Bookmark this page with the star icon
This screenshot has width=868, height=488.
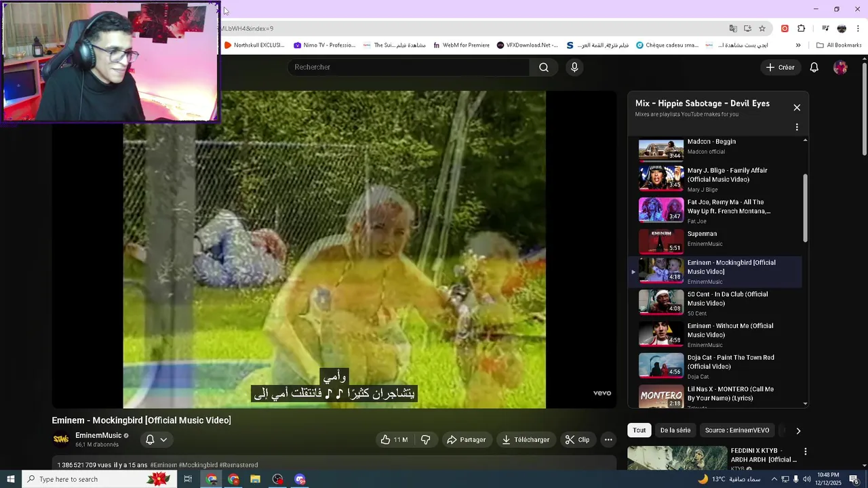pos(762,28)
